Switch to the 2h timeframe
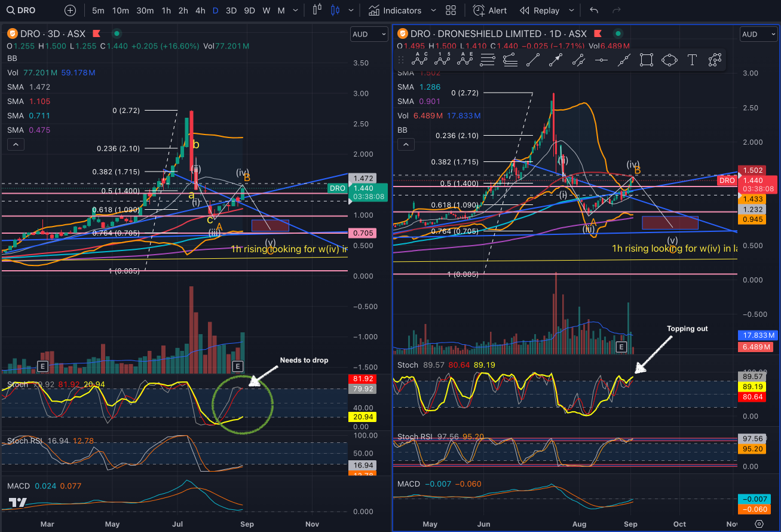The image size is (781, 532). click(x=183, y=10)
